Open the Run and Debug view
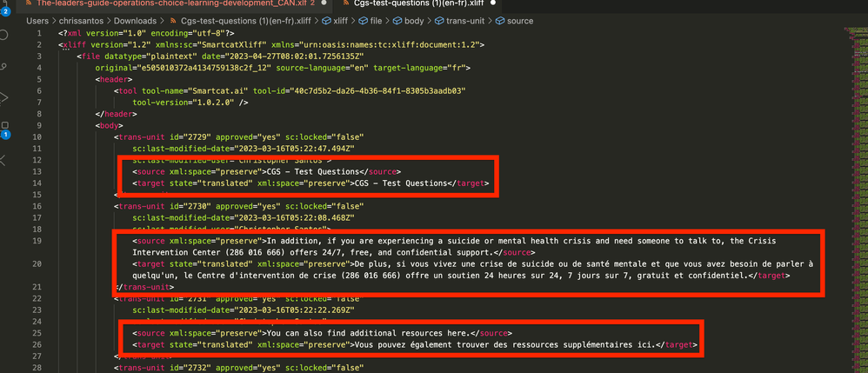This screenshot has height=373, width=868. 4,97
